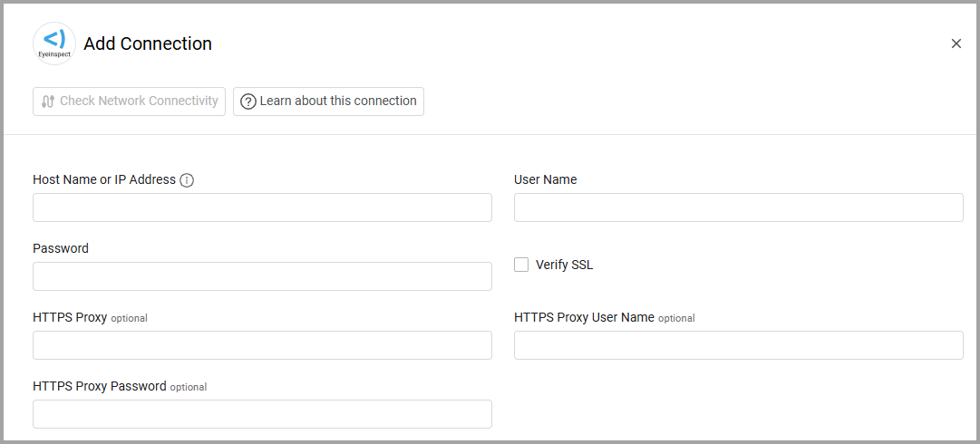Click the Password field label
This screenshot has width=980, height=444.
61,248
